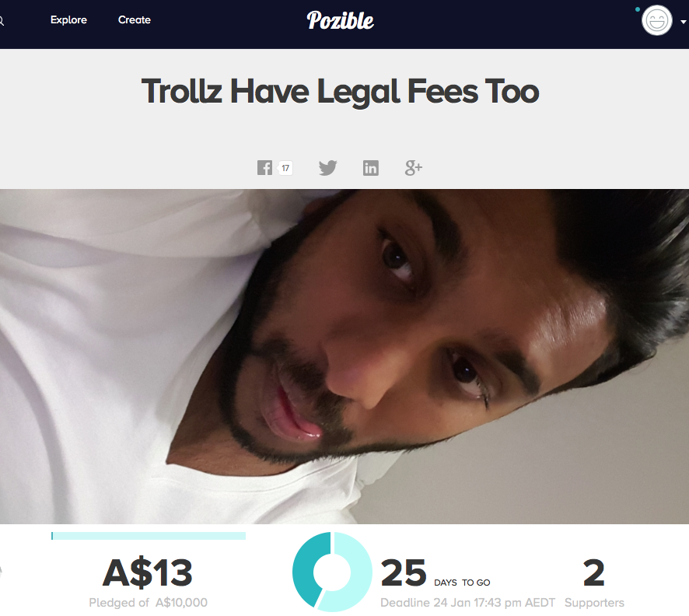
Task: Click the 2 Supporters count
Action: pyautogui.click(x=594, y=583)
